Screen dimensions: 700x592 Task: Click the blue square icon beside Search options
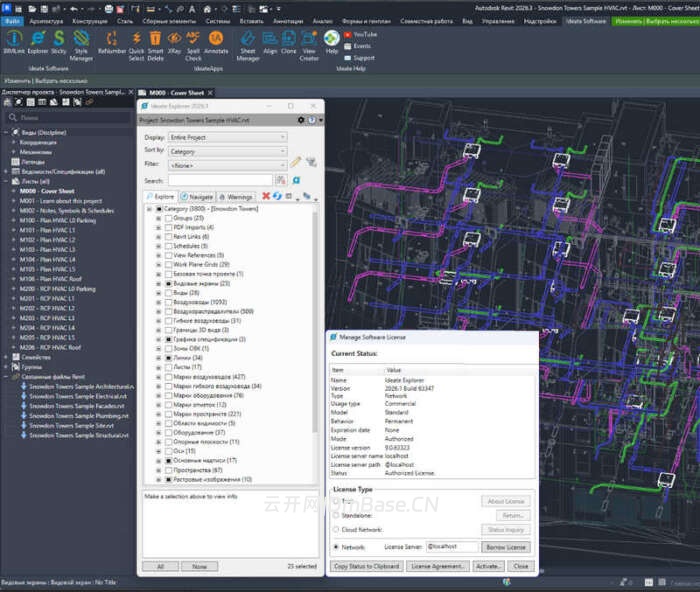[296, 180]
